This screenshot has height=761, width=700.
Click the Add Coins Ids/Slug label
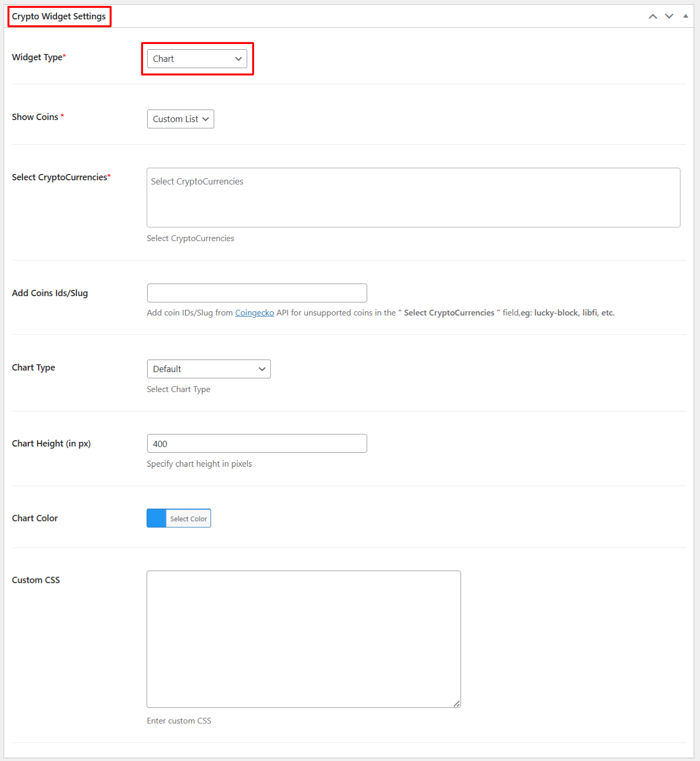tap(50, 293)
